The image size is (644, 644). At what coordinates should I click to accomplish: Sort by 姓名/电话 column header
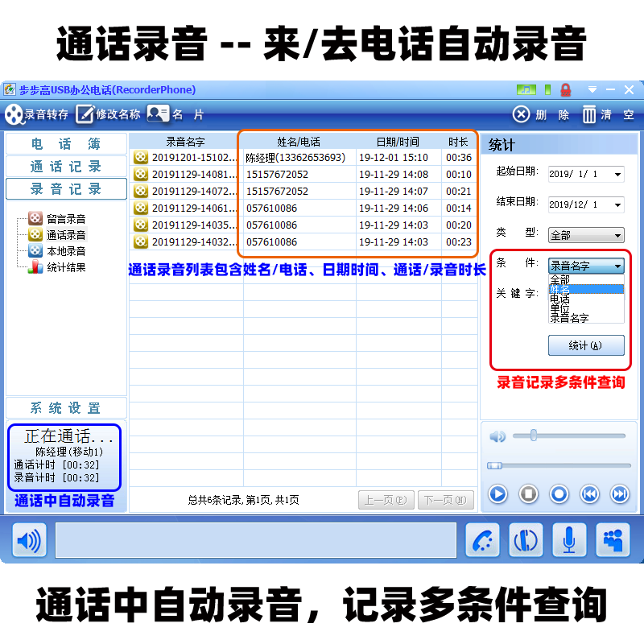(299, 142)
